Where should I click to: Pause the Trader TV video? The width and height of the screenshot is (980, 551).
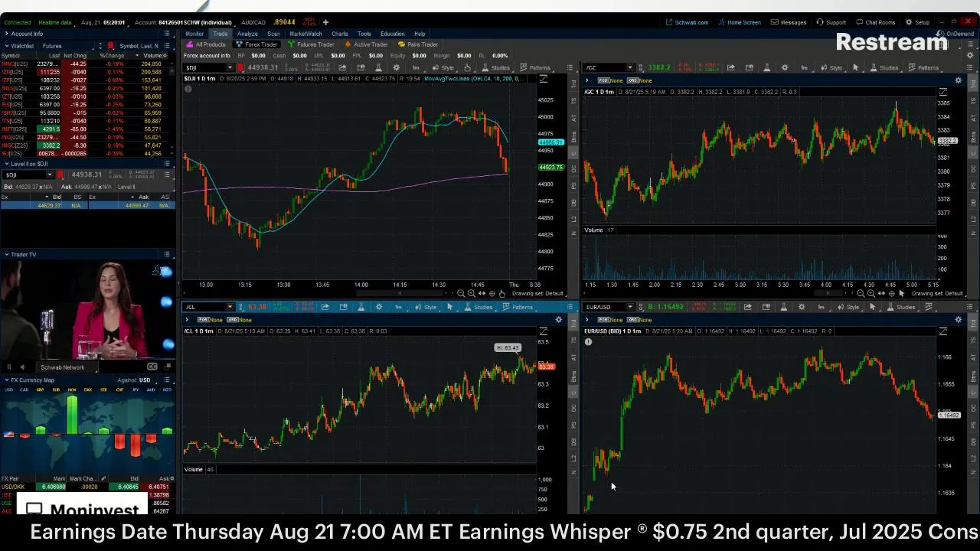pyautogui.click(x=9, y=367)
